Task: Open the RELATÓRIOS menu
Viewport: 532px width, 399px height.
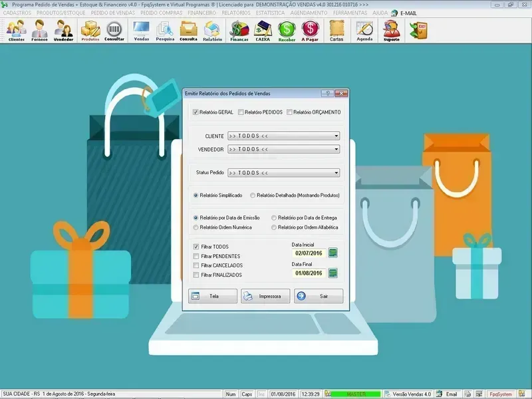Action: [x=236, y=13]
